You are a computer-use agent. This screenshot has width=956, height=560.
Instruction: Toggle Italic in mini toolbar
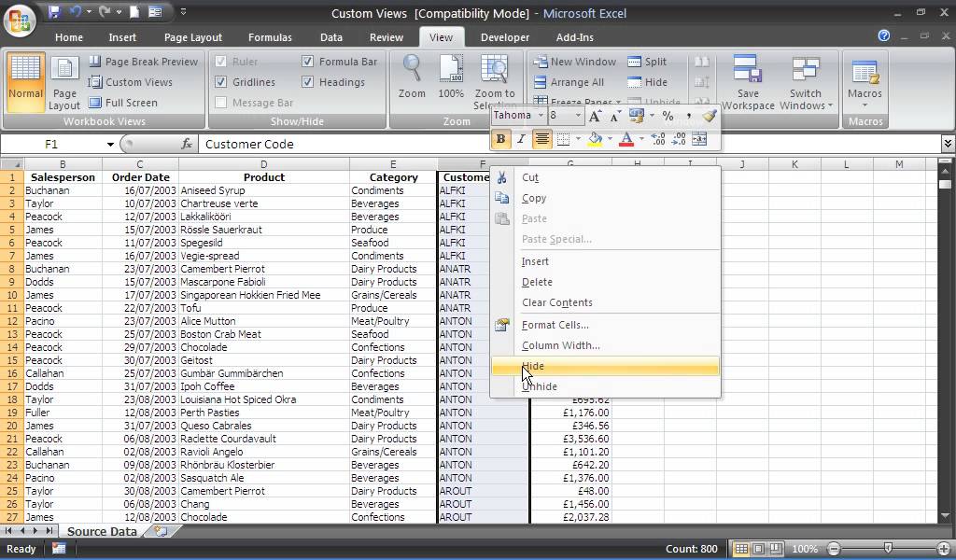coord(521,139)
